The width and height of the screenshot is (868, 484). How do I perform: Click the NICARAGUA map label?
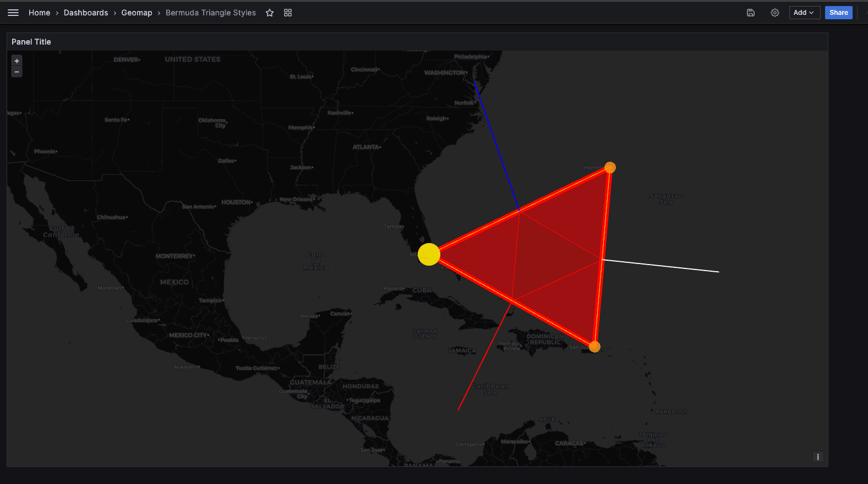[x=370, y=419]
